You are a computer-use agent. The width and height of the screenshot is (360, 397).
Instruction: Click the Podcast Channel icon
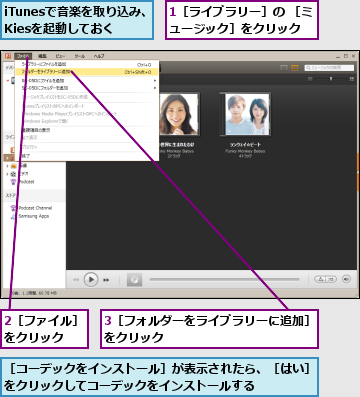click(x=13, y=208)
